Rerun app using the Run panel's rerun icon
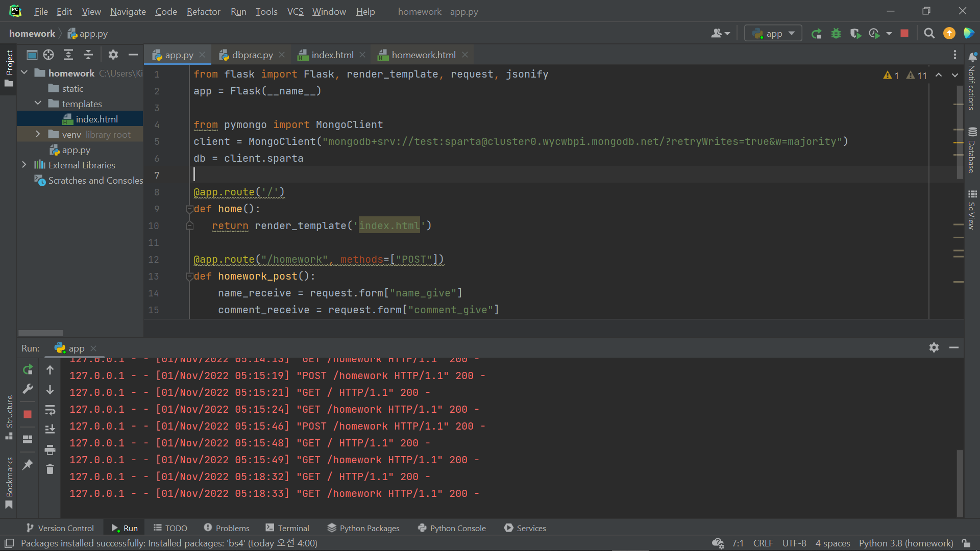 [28, 369]
